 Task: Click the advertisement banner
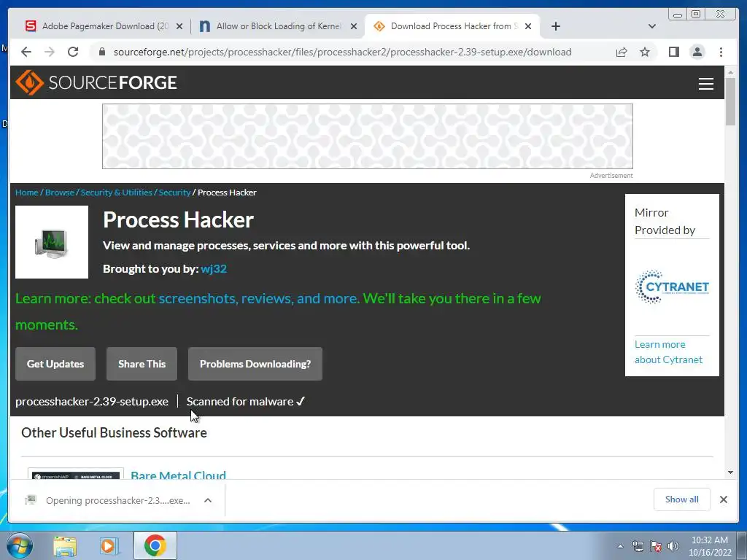368,136
